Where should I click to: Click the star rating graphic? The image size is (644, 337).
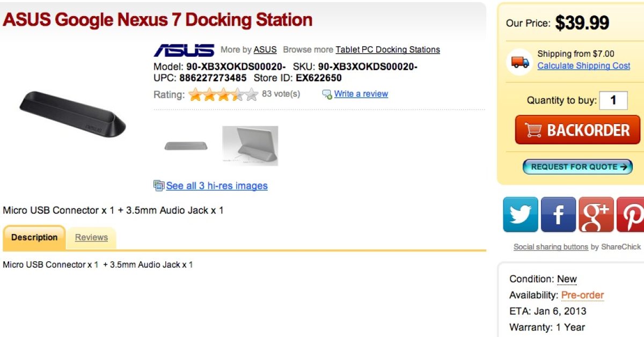tap(223, 95)
